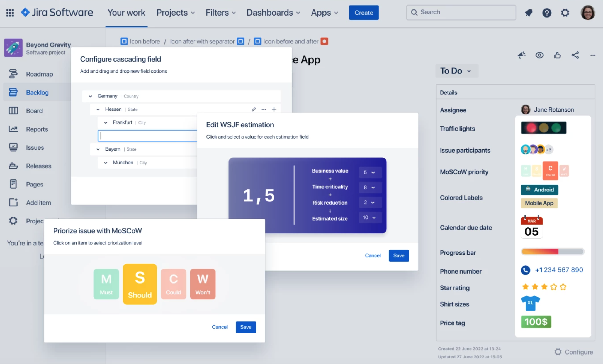The image size is (603, 364).
Task: Click the pencil edit icon on Hessen row
Action: coord(254,109)
